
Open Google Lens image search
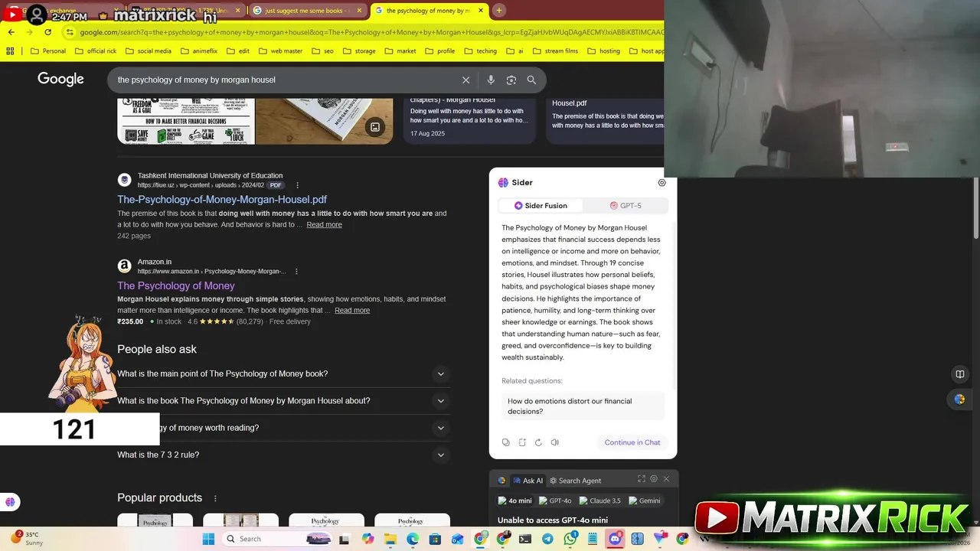511,80
